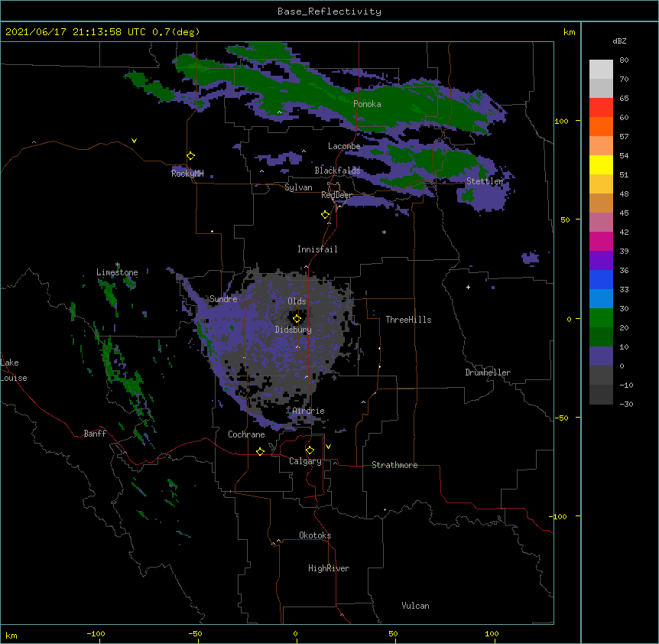
Task: Click the yellow diamond marker above RockyMH
Action: tap(191, 156)
